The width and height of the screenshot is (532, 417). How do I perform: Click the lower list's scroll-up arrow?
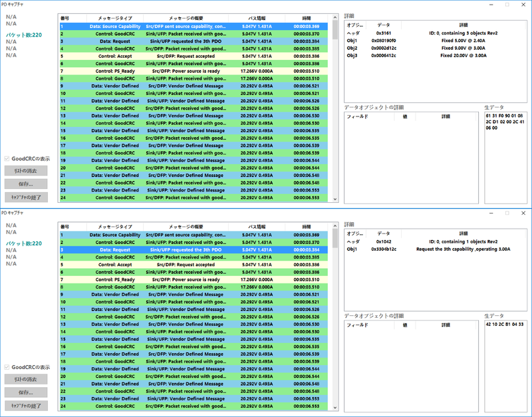point(335,226)
